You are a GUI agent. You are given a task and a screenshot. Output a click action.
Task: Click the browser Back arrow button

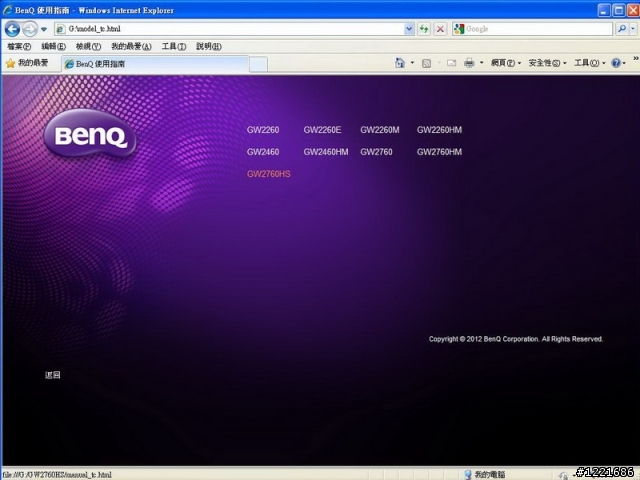coord(12,29)
